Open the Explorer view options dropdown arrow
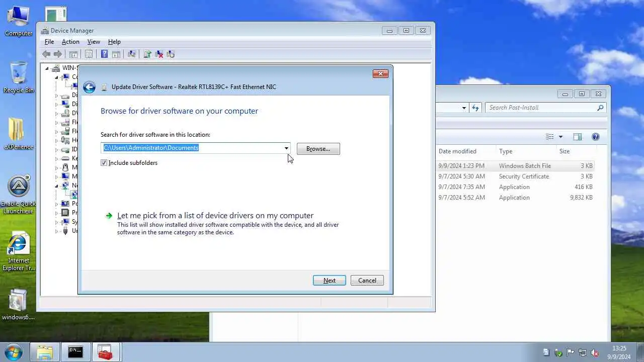Viewport: 644px width, 362px height. click(x=560, y=137)
